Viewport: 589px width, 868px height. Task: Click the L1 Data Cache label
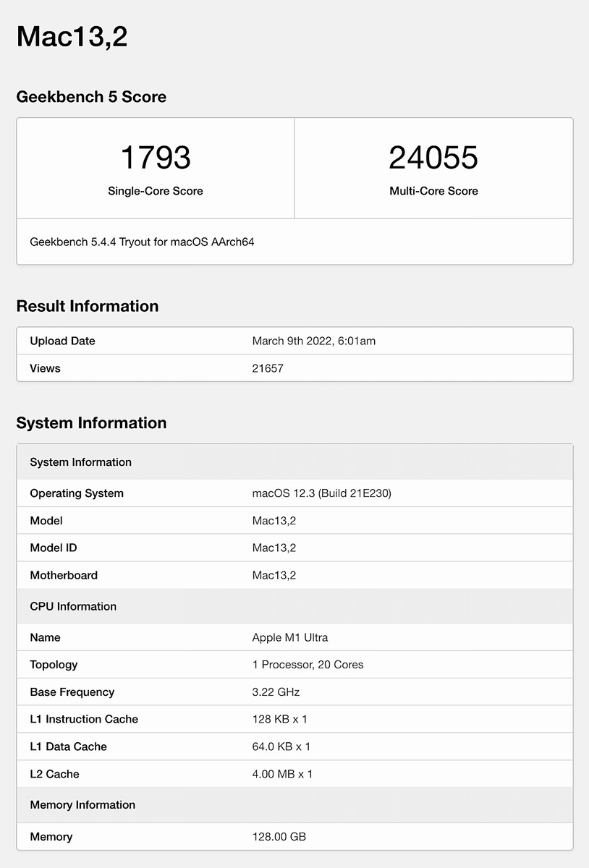(69, 746)
